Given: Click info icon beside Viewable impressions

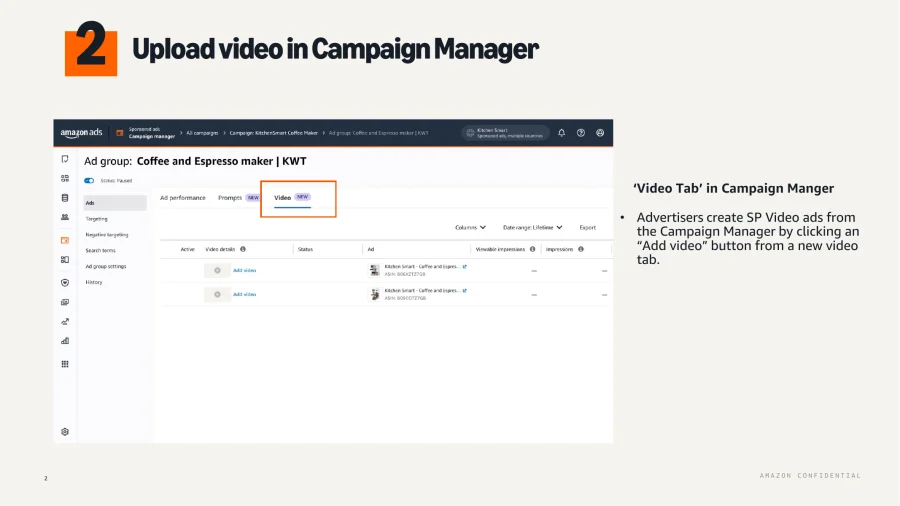Looking at the screenshot, I should point(533,249).
